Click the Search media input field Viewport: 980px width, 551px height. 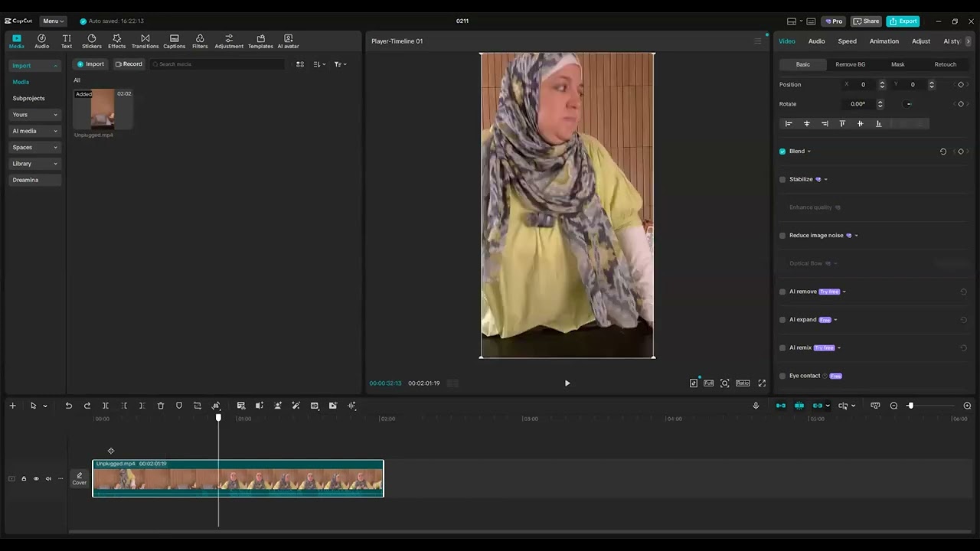tap(217, 64)
